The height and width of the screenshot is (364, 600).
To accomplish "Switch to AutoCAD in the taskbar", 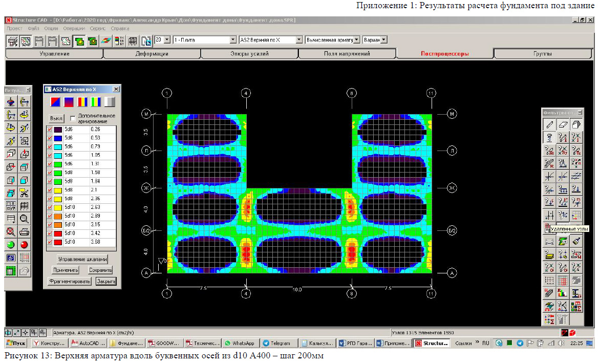I will [x=88, y=343].
